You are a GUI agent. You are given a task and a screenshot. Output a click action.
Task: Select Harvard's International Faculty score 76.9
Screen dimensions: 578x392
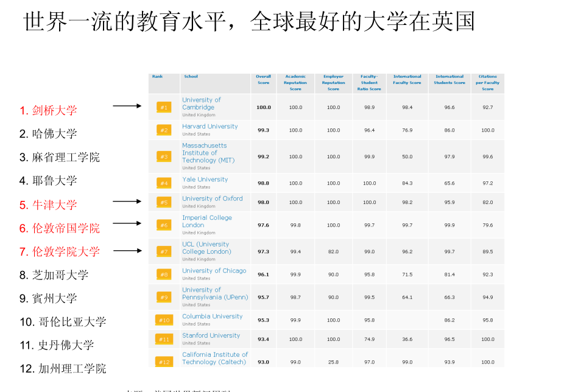click(x=407, y=130)
